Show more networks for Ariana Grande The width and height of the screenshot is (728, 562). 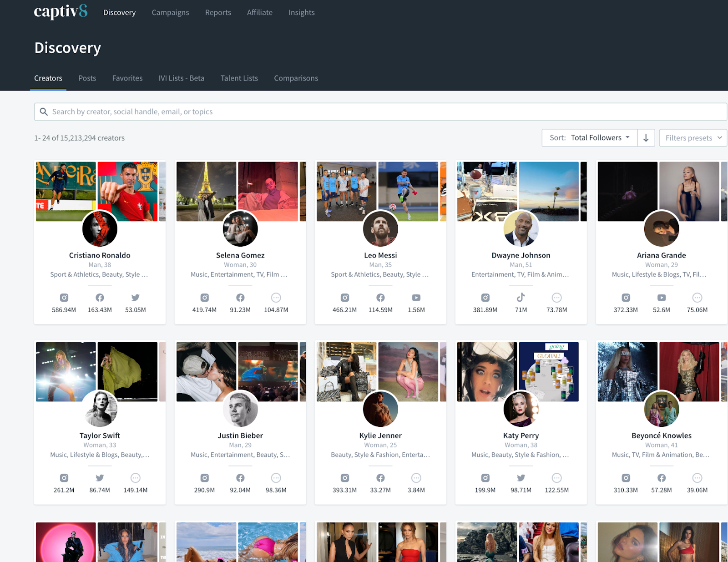pos(698,298)
